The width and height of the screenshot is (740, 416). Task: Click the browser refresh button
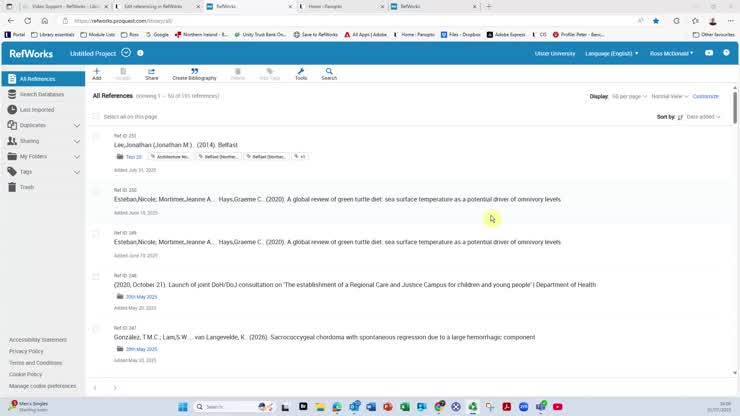click(28, 21)
